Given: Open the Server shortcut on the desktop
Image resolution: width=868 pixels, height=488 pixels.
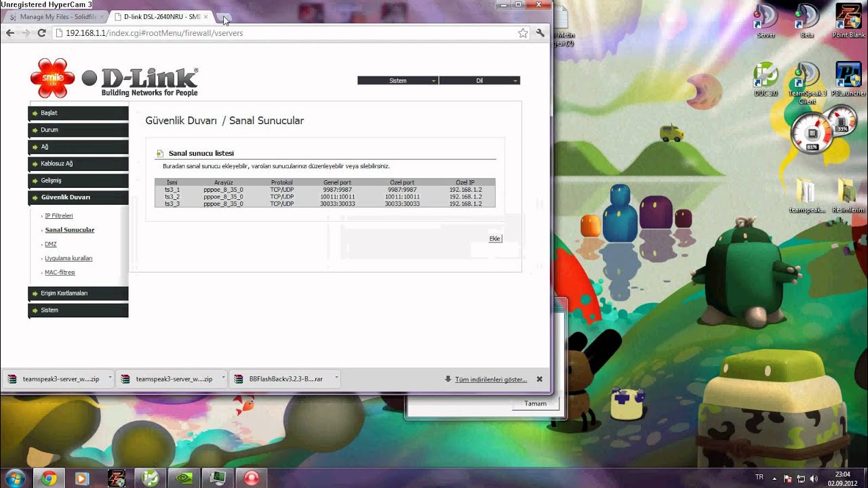Looking at the screenshot, I should [x=766, y=21].
